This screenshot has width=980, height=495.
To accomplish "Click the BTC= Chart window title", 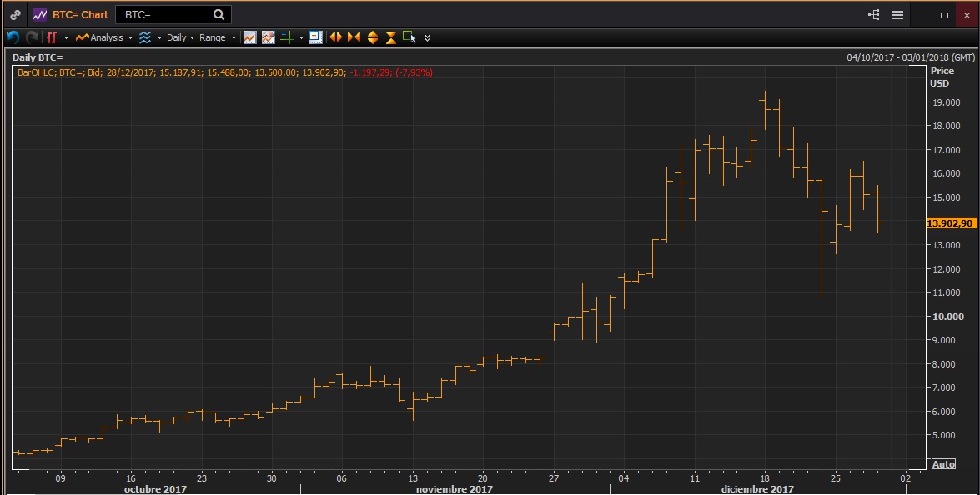I will (80, 14).
